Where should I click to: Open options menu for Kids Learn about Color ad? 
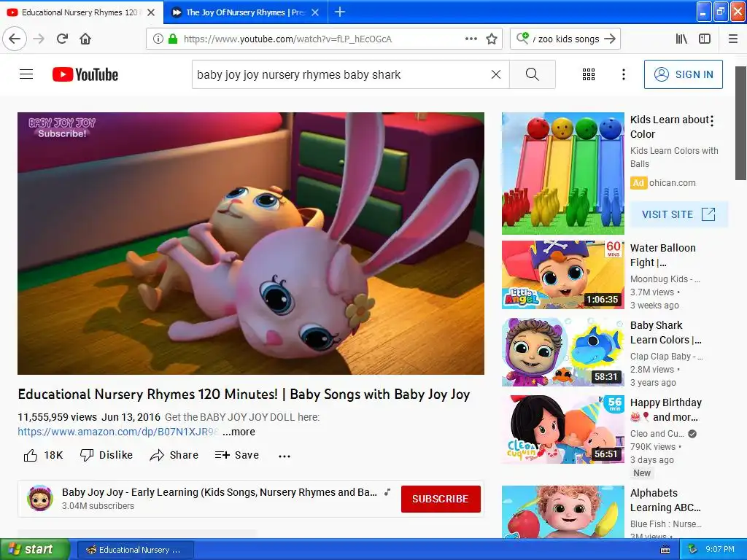[712, 121]
